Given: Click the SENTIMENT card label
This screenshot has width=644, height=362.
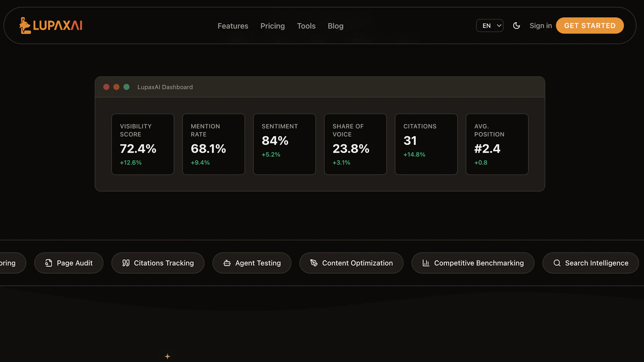Looking at the screenshot, I should (x=280, y=126).
